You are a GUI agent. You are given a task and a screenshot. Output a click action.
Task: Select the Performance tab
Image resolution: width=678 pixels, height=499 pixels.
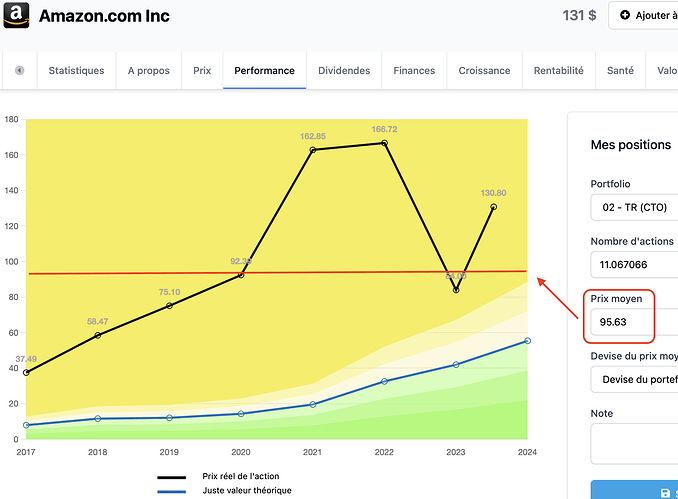[265, 70]
